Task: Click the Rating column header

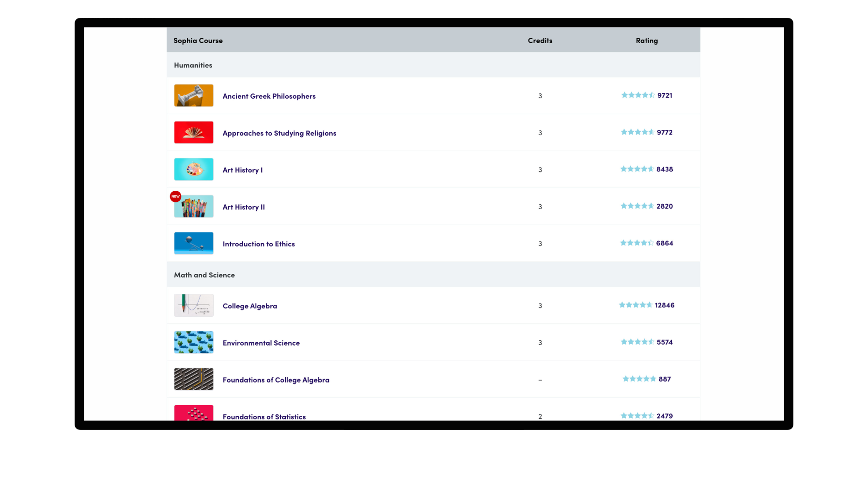Action: pyautogui.click(x=647, y=41)
